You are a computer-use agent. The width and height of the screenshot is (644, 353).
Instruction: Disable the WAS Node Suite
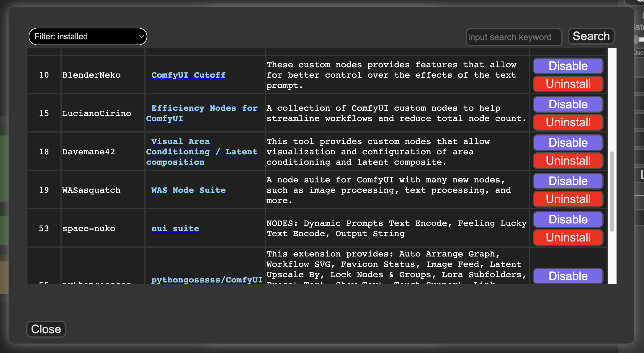tap(568, 181)
